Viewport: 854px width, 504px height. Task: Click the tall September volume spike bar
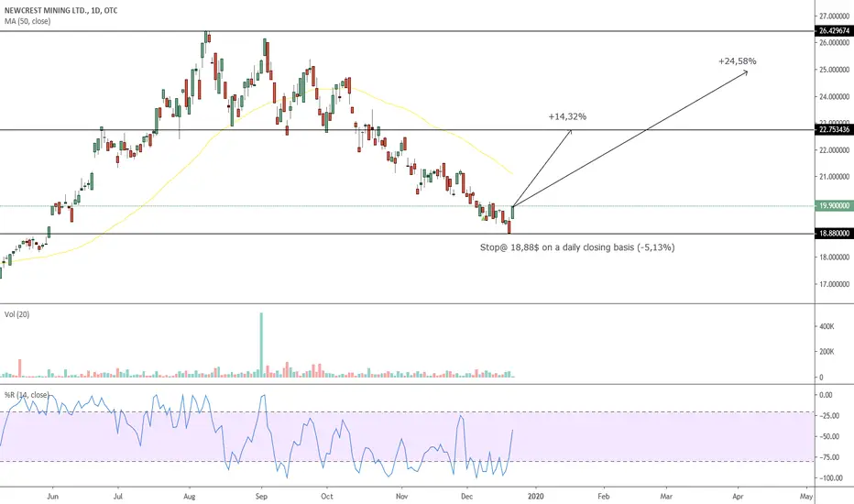(x=261, y=345)
